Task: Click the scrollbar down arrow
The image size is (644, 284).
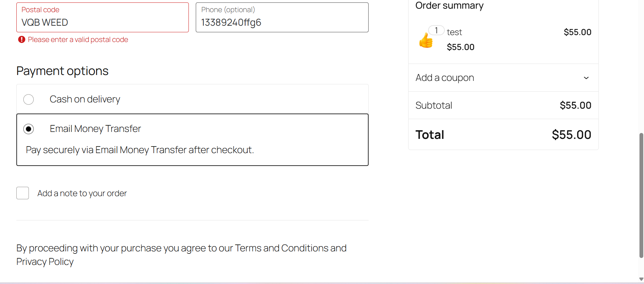Action: [x=641, y=279]
